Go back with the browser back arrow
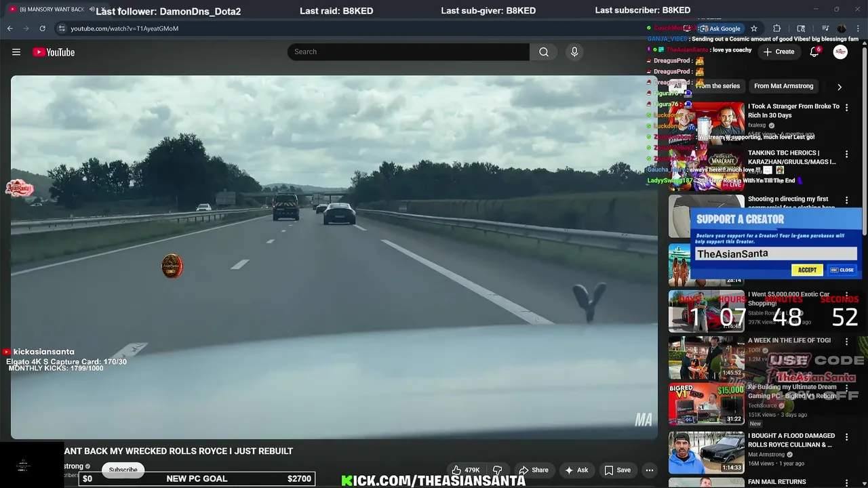 (x=9, y=28)
